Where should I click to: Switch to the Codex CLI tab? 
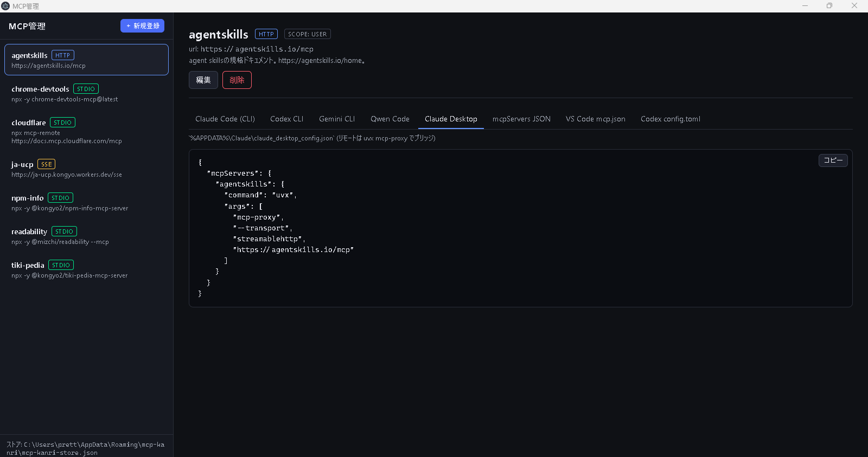[x=287, y=119]
